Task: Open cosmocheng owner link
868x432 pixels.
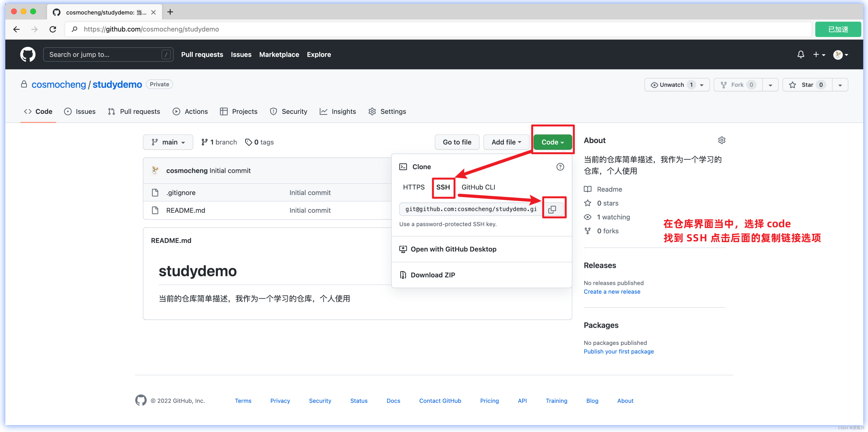Action: 59,85
